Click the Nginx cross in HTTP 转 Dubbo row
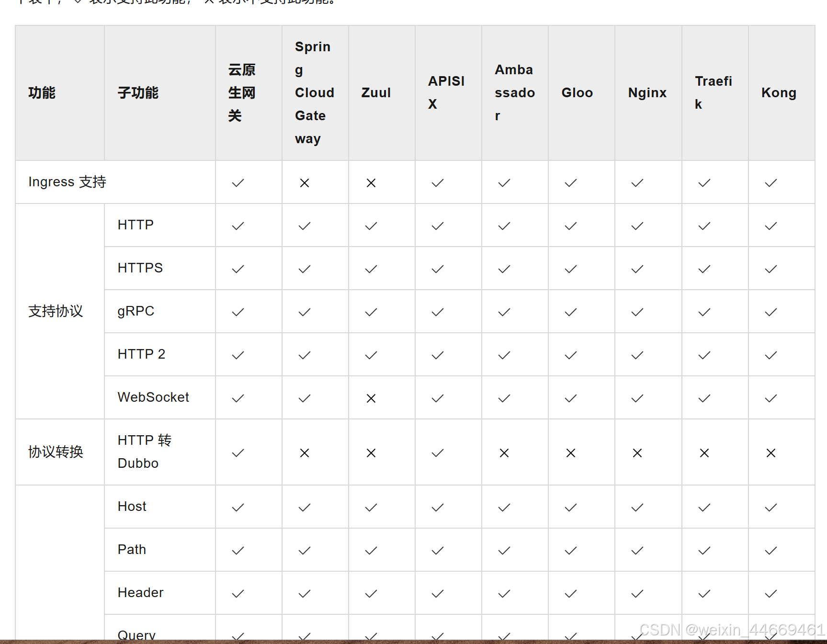The image size is (827, 644). coord(637,453)
